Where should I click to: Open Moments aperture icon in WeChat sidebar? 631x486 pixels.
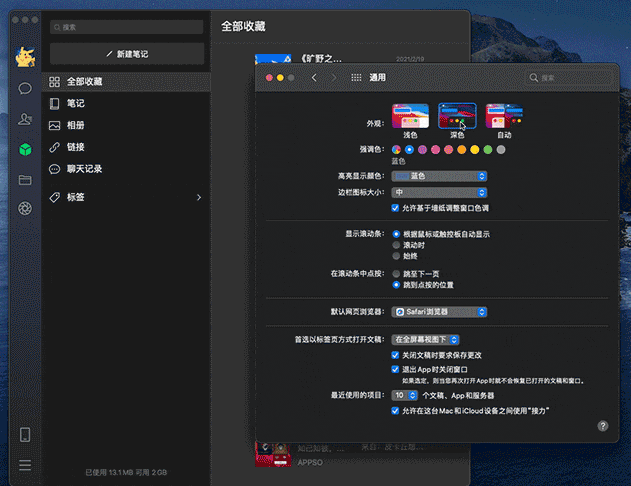(25, 208)
